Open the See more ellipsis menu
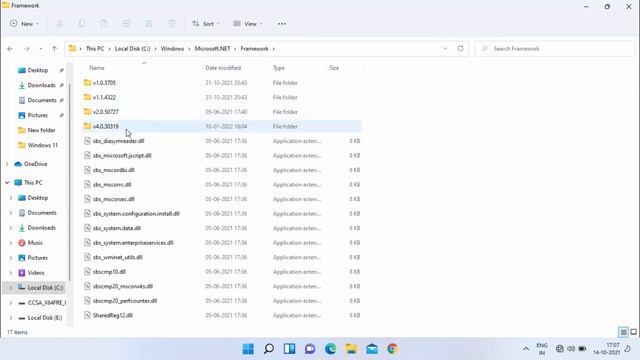Viewport: 640px width, 360px height. coord(282,24)
